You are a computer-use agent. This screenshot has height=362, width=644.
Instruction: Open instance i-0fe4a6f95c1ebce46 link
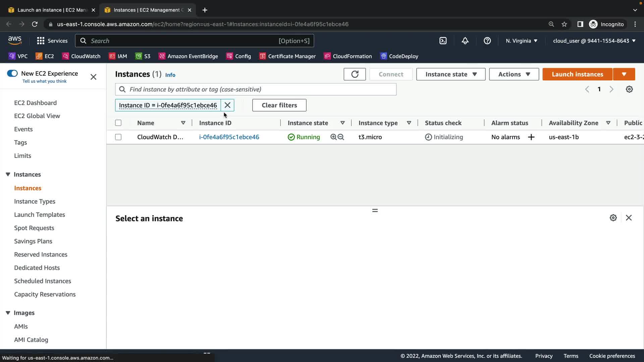(229, 137)
